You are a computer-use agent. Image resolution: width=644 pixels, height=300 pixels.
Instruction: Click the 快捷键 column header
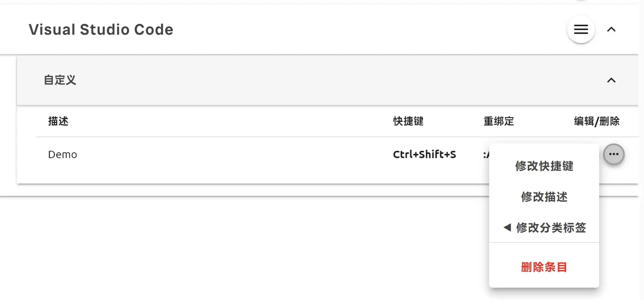pyautogui.click(x=408, y=121)
